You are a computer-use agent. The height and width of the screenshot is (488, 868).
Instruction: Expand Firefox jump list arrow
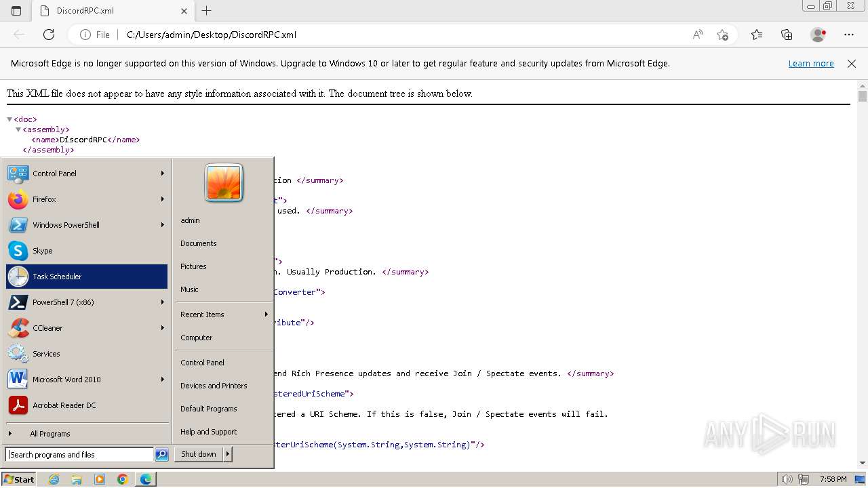click(163, 199)
